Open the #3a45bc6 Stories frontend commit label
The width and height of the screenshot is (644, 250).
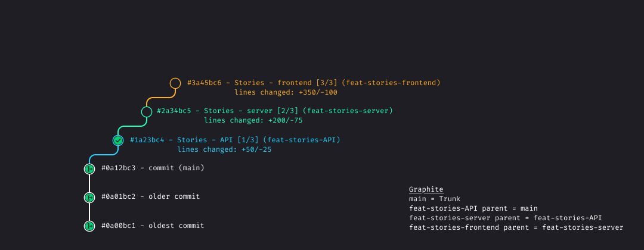(314, 83)
